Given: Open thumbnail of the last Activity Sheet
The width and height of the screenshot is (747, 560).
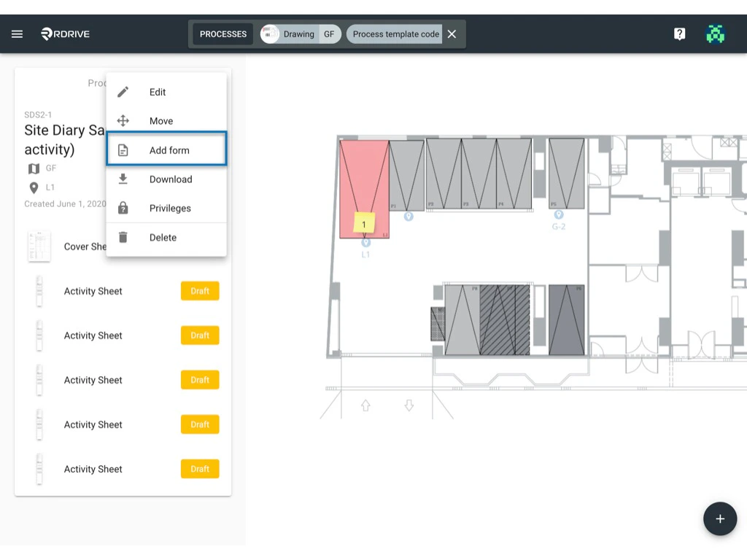Looking at the screenshot, I should (x=39, y=469).
